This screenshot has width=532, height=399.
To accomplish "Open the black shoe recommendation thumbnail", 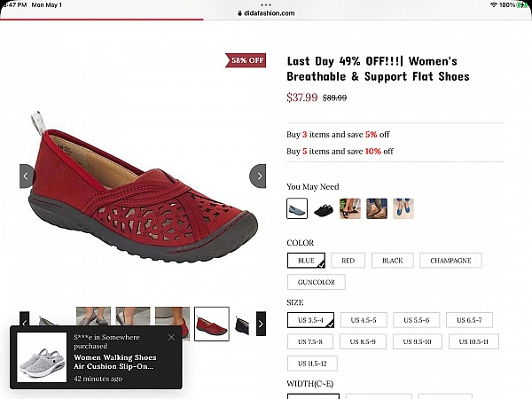I will pyautogui.click(x=324, y=208).
